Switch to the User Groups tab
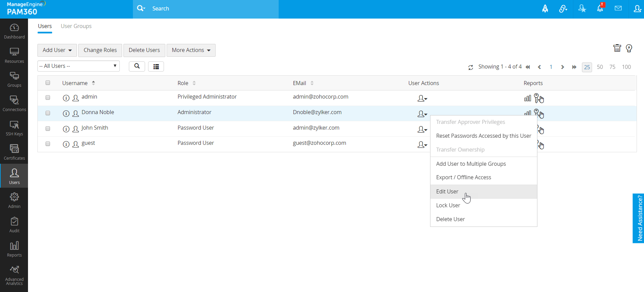The height and width of the screenshot is (292, 644). coord(76,26)
